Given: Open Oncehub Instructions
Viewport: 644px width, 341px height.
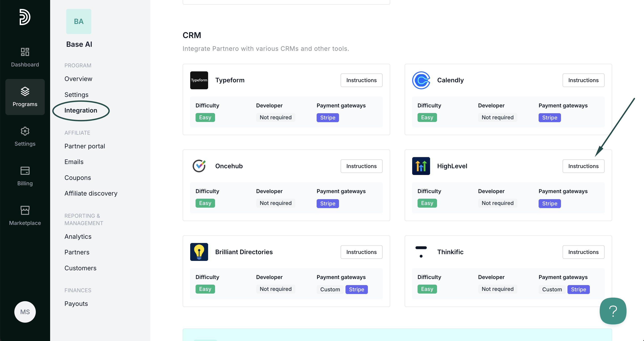Looking at the screenshot, I should [361, 166].
